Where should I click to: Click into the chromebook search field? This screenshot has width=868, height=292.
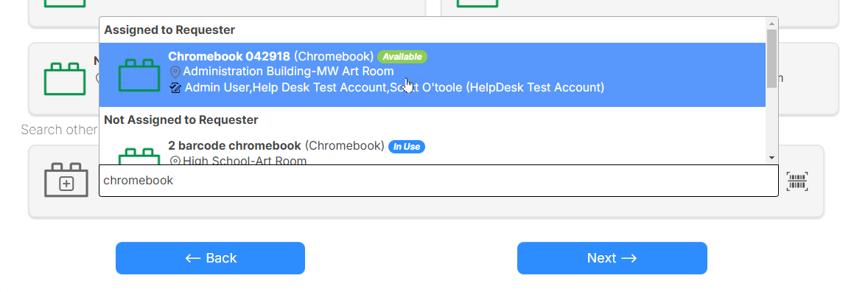point(438,181)
